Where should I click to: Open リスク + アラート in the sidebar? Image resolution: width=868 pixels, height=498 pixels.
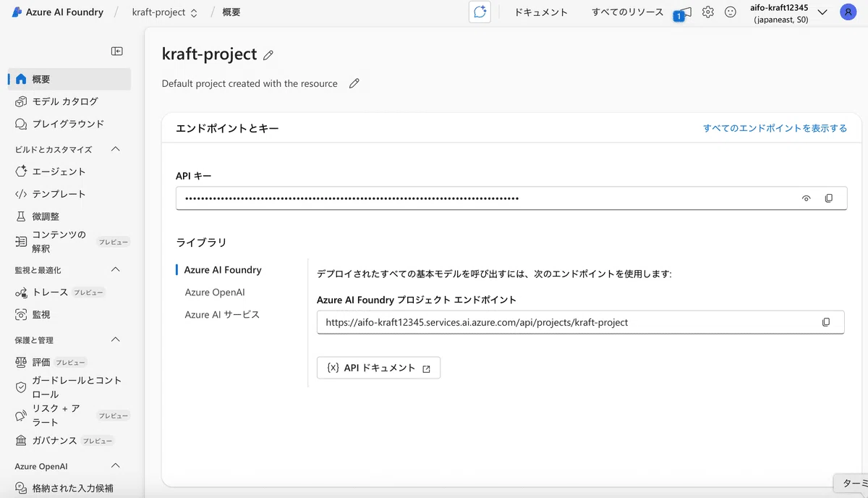click(70, 415)
